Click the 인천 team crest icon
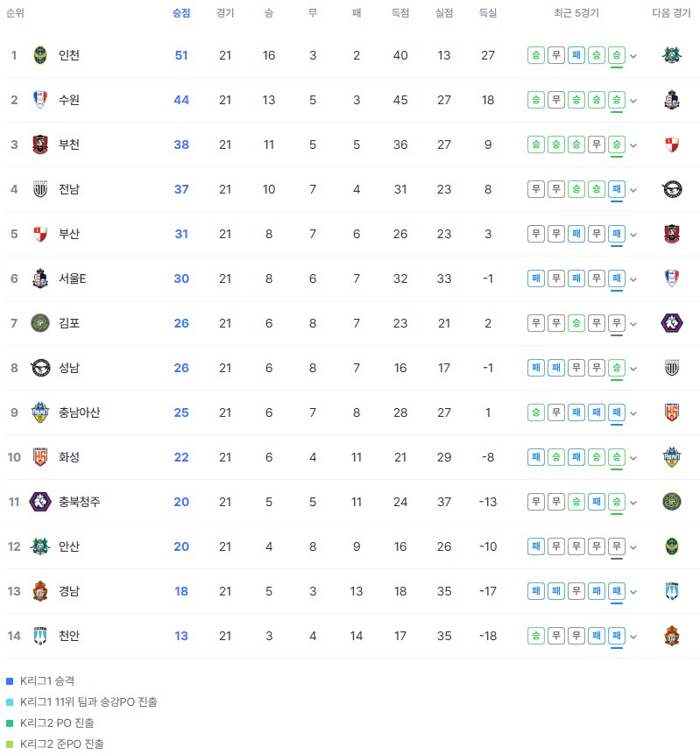 [x=40, y=55]
